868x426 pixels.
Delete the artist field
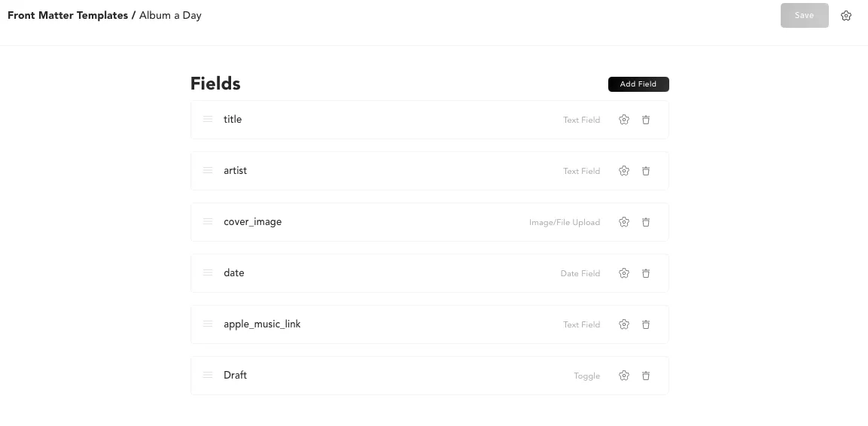click(x=646, y=171)
